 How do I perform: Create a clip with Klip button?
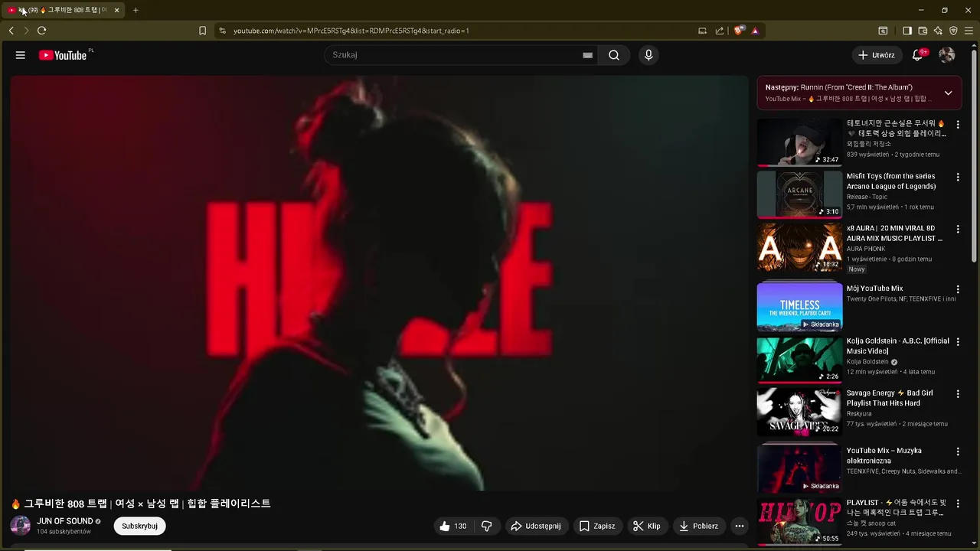(646, 526)
